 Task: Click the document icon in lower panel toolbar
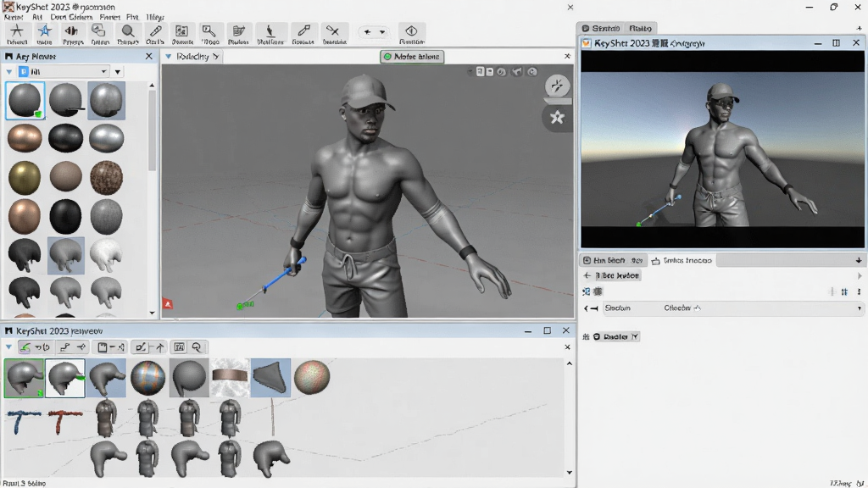click(x=103, y=347)
